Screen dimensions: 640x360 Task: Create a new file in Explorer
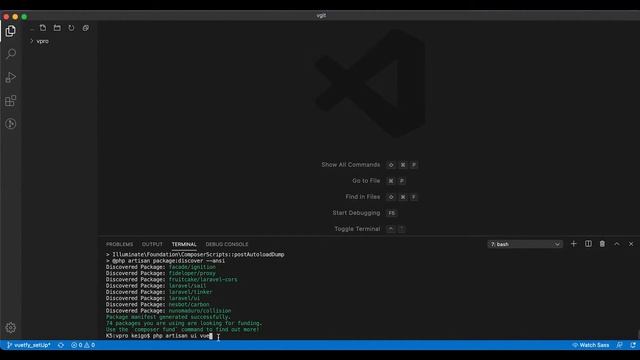pyautogui.click(x=43, y=28)
